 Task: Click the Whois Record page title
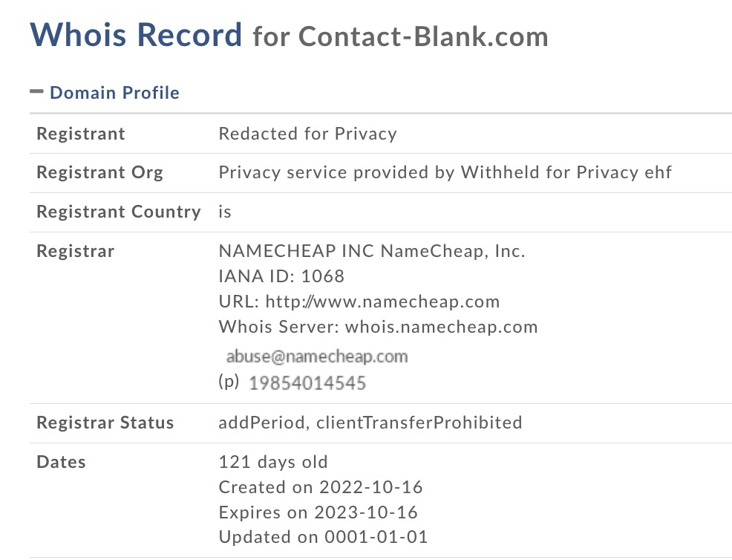[136, 35]
